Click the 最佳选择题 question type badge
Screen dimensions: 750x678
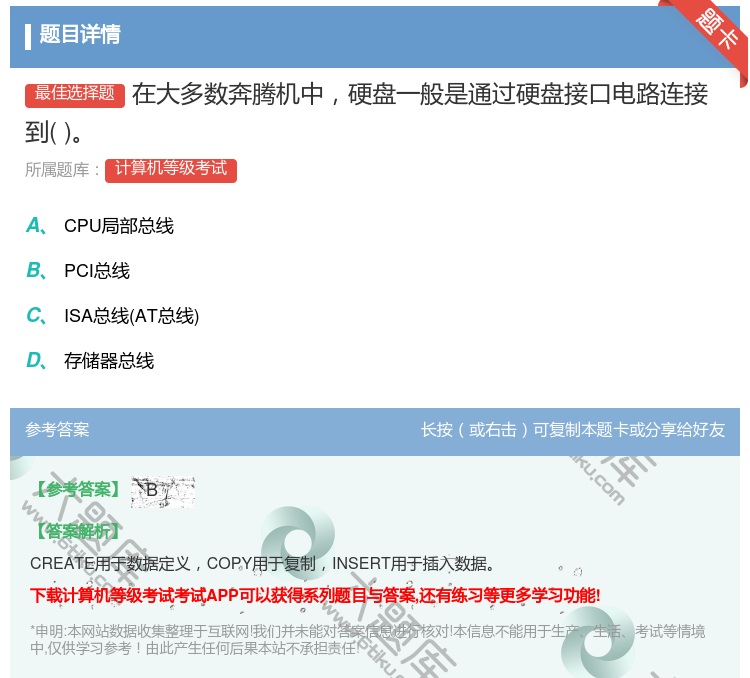(75, 94)
